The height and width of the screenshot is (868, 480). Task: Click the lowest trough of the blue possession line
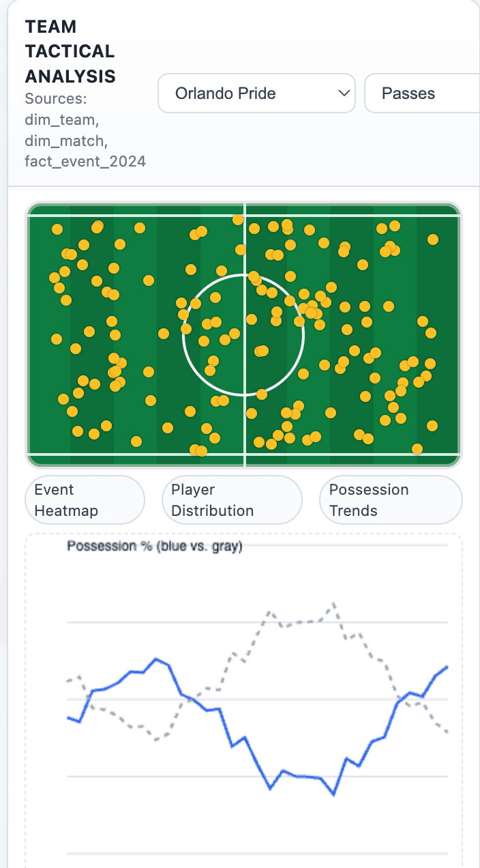(x=334, y=794)
